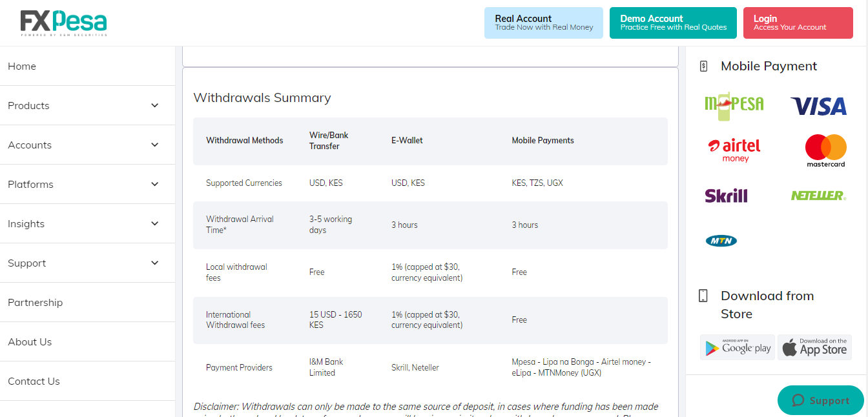Click the International Withdrawal fees label

coord(236,320)
